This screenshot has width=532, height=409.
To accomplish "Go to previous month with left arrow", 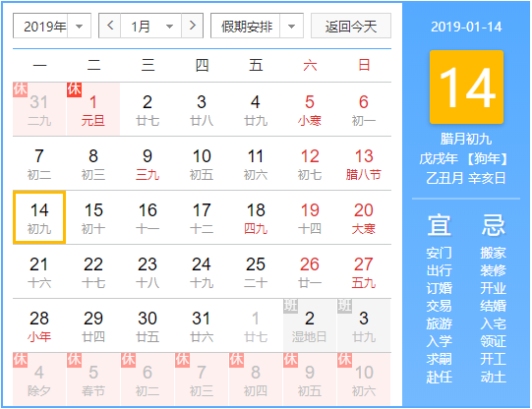I will (109, 26).
